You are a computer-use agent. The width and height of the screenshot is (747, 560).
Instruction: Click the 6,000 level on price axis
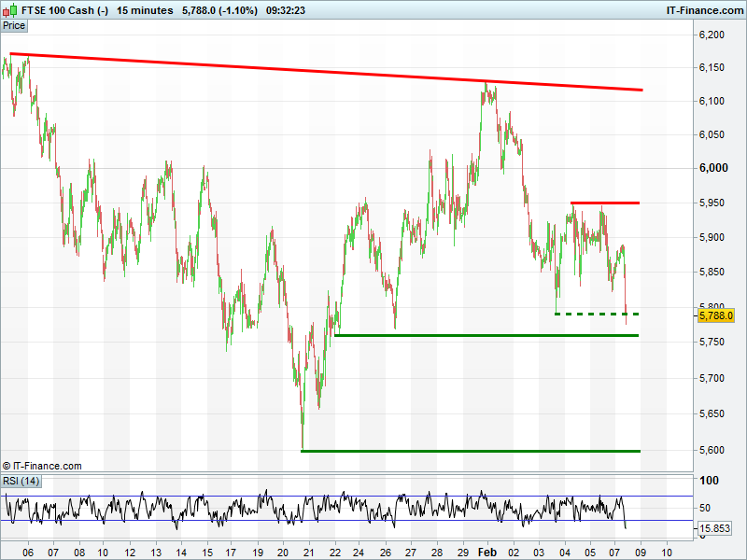coord(712,168)
